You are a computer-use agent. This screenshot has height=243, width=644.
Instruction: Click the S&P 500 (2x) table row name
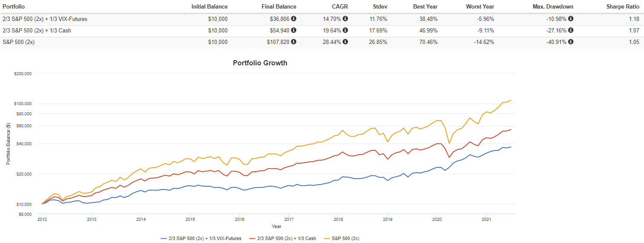(x=19, y=42)
